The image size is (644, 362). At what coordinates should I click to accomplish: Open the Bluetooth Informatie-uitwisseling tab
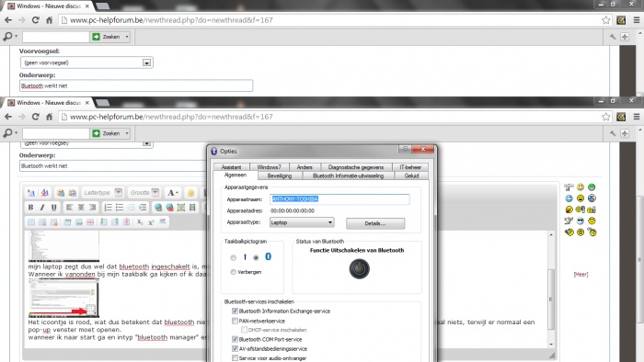tap(348, 175)
